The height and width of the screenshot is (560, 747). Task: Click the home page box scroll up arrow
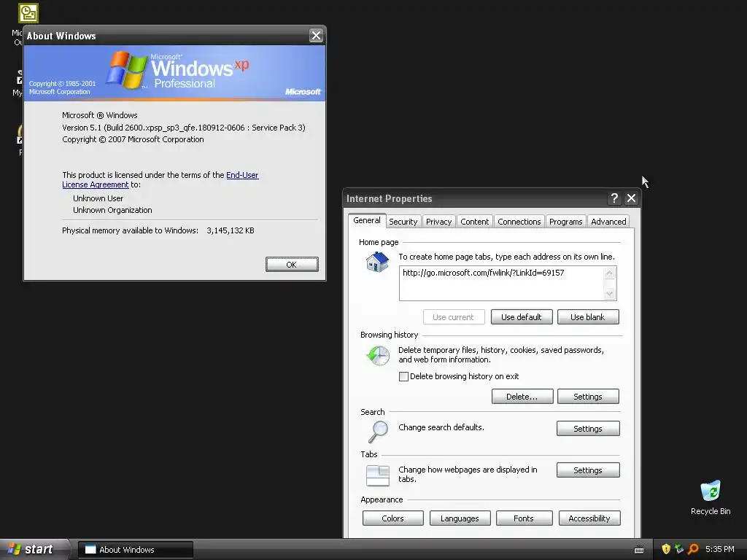(x=609, y=273)
